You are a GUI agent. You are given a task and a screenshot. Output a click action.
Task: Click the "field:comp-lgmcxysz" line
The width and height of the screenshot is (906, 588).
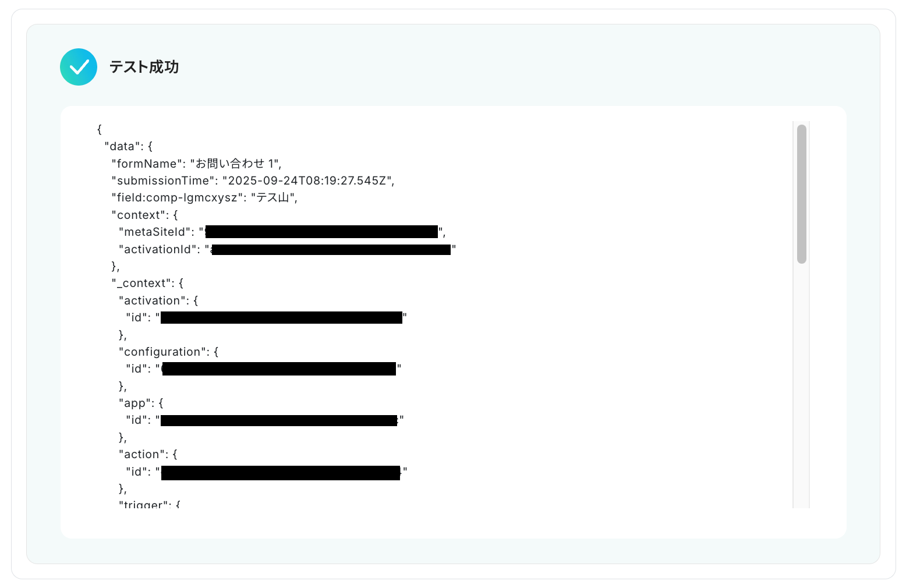pos(204,198)
